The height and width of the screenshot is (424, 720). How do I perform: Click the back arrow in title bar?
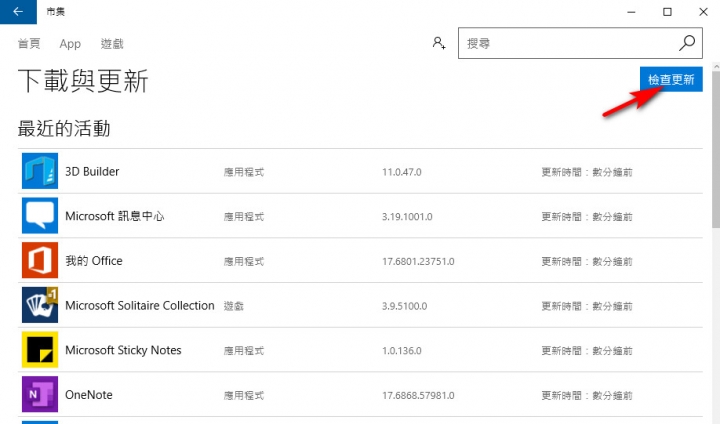18,11
